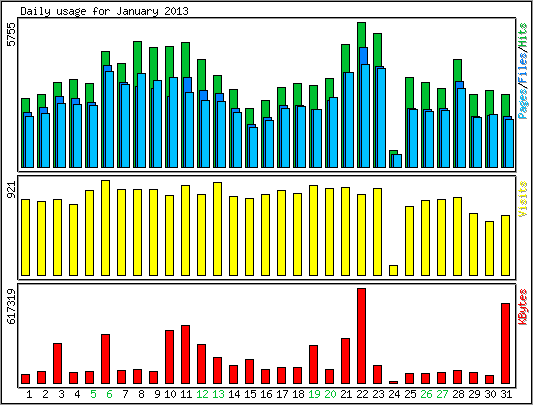Click the yellow Visits legend label

click(x=523, y=199)
